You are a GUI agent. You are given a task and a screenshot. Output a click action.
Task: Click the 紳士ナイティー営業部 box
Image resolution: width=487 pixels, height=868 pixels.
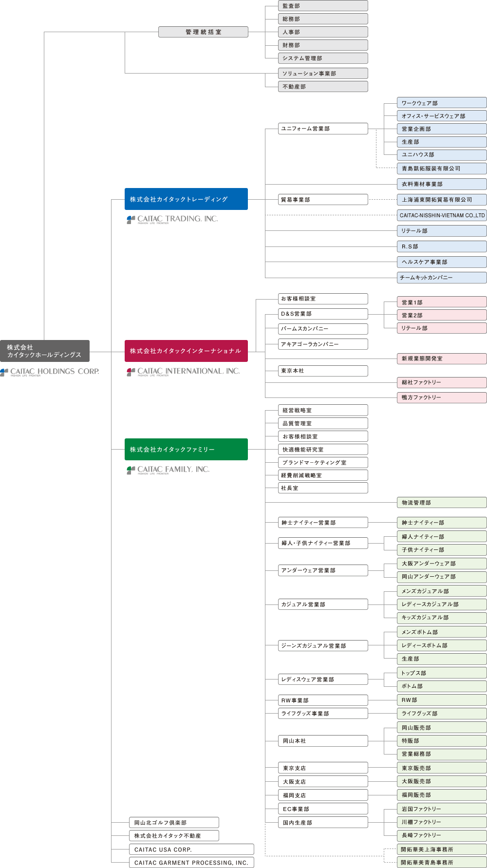click(x=323, y=523)
